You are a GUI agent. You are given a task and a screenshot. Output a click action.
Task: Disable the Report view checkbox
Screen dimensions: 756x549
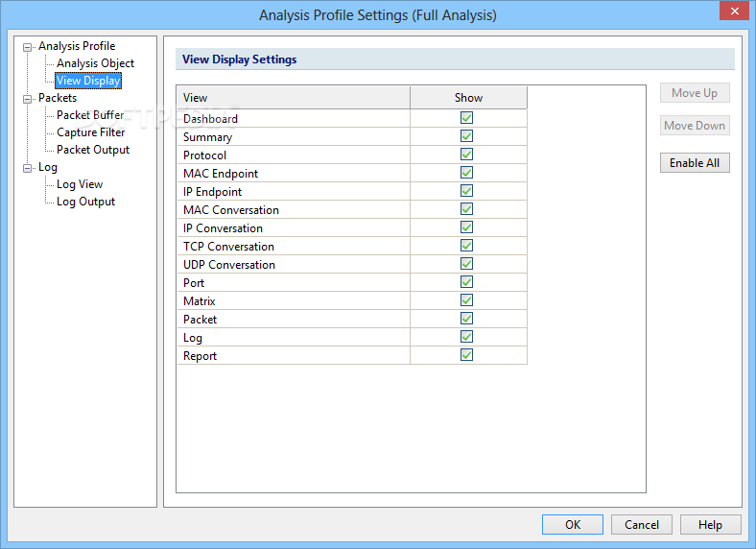point(466,355)
